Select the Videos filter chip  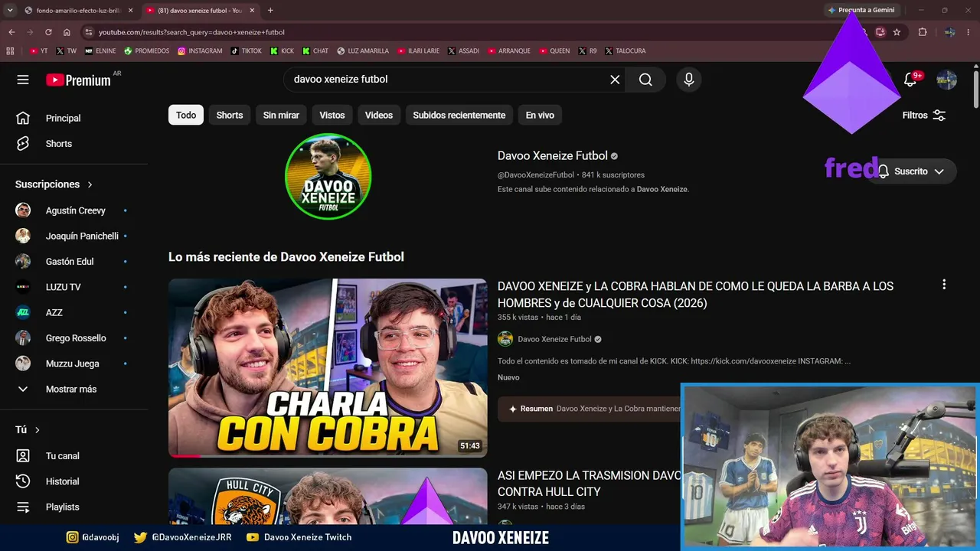[379, 115]
